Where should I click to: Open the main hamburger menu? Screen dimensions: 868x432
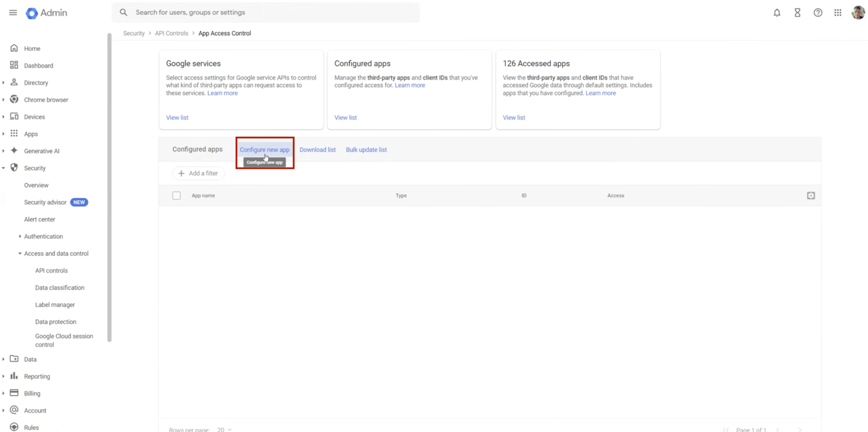click(13, 12)
